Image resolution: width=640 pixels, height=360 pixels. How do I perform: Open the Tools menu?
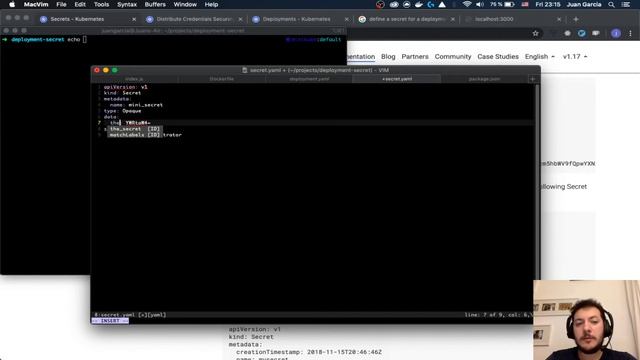coord(101,4)
